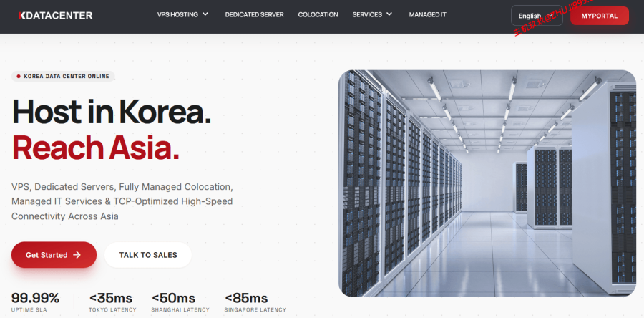Select the 'Host in Korea.' headline
This screenshot has height=318, width=644.
coord(112,112)
